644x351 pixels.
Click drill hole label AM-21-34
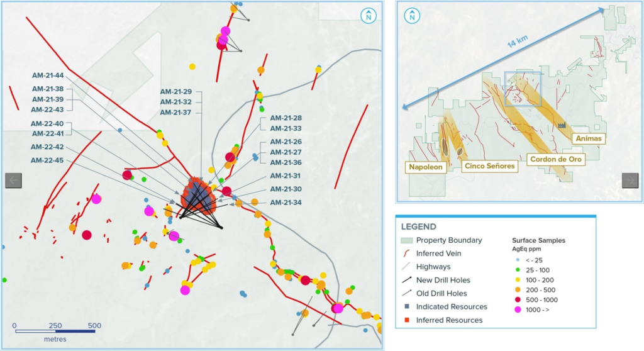(286, 203)
